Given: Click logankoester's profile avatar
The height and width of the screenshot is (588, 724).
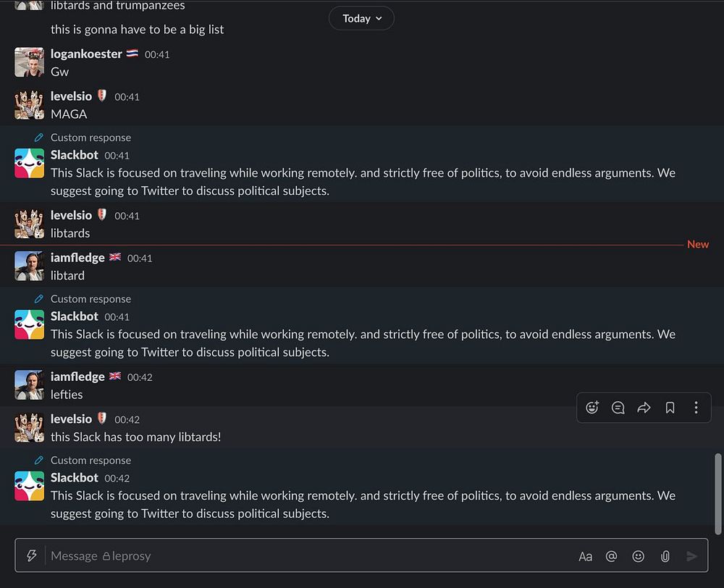Looking at the screenshot, I should (x=30, y=62).
